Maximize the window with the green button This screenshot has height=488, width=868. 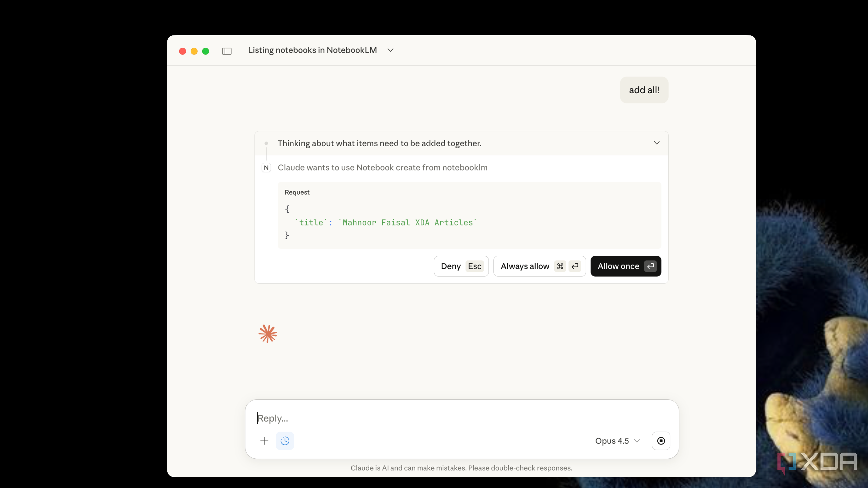pyautogui.click(x=205, y=51)
